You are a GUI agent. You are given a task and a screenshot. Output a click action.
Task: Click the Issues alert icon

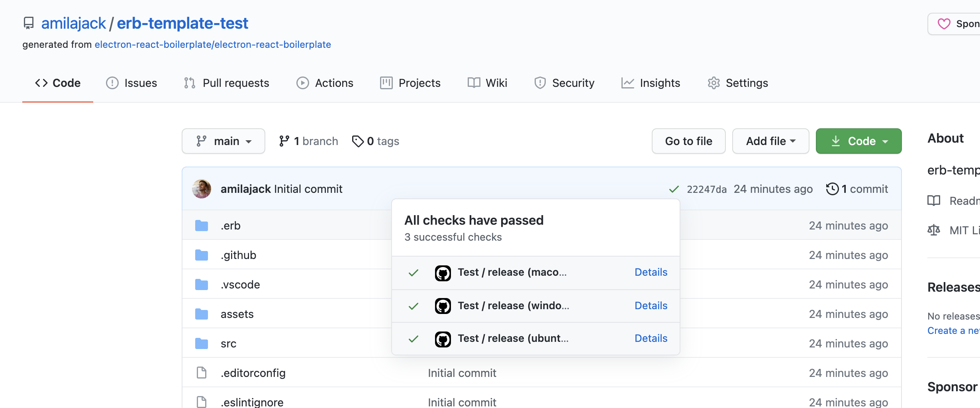tap(112, 82)
